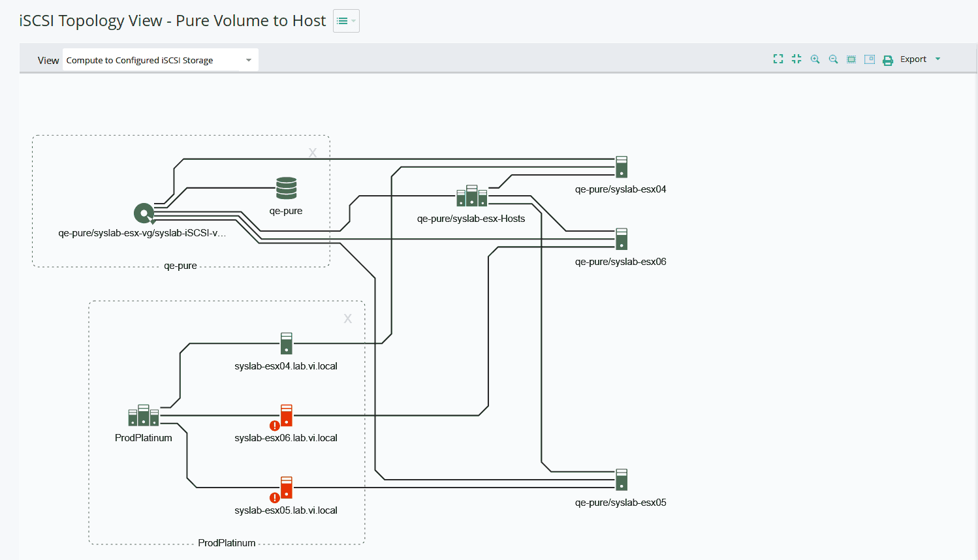Select the ProdPlatinum cluster icon
Screen dimensions: 978x560
(144, 415)
